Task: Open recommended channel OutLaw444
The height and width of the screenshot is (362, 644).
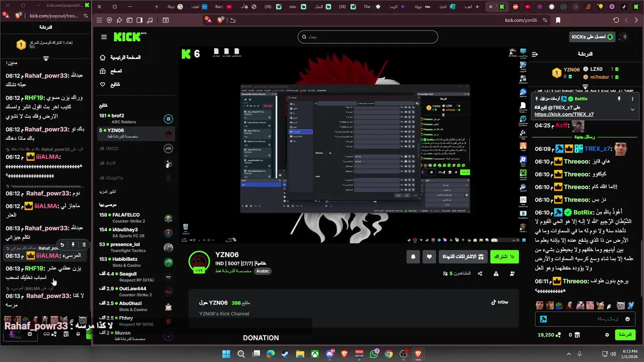Action: click(x=136, y=292)
